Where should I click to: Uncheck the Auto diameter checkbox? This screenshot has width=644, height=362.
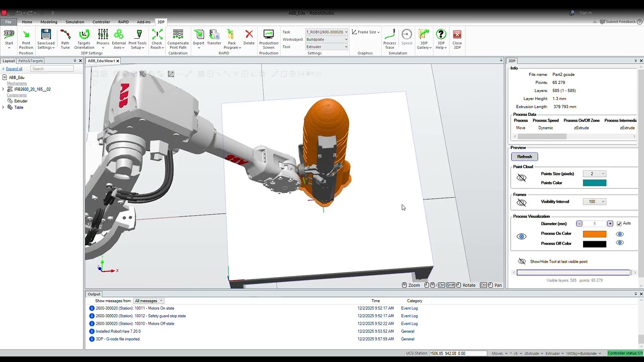coord(619,224)
